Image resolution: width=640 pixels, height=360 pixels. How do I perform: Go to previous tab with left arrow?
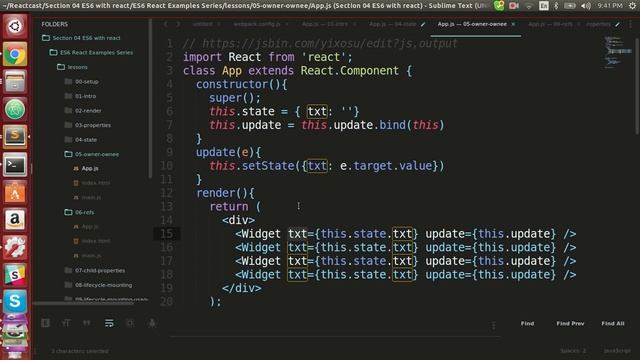click(165, 24)
